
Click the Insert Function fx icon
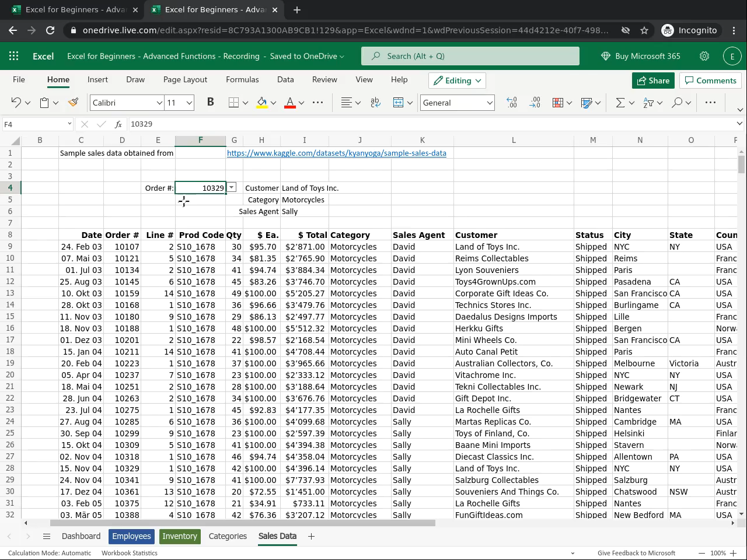[118, 124]
